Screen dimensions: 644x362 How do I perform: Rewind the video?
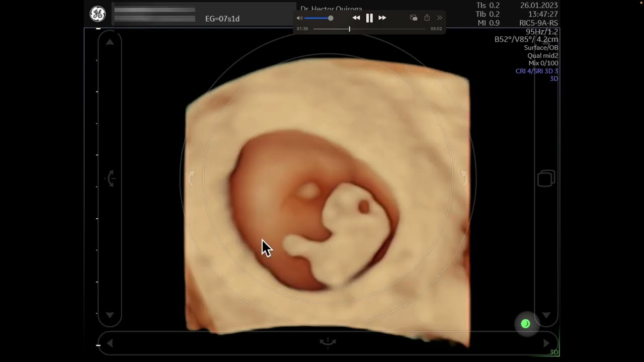(x=356, y=18)
